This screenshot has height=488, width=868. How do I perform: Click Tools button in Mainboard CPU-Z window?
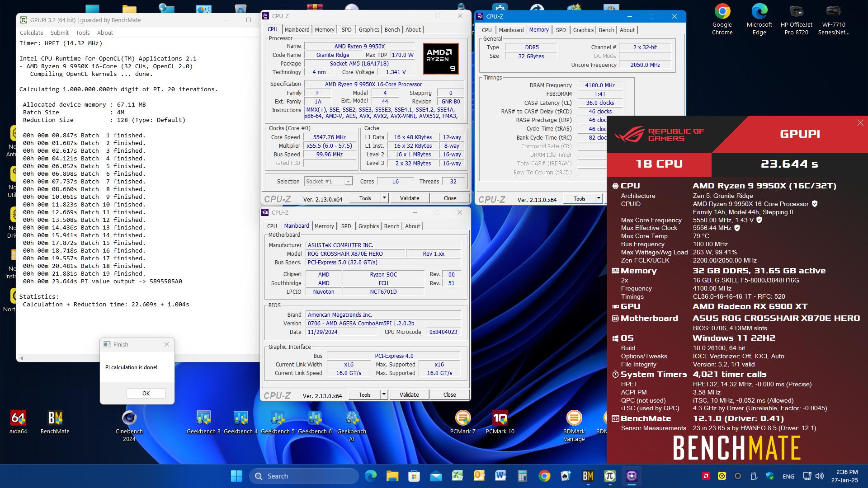pos(364,394)
